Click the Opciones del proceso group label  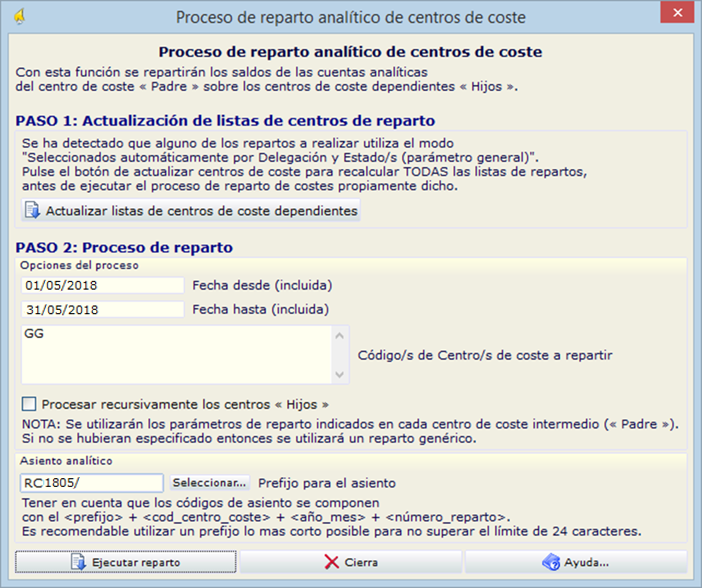click(x=79, y=266)
